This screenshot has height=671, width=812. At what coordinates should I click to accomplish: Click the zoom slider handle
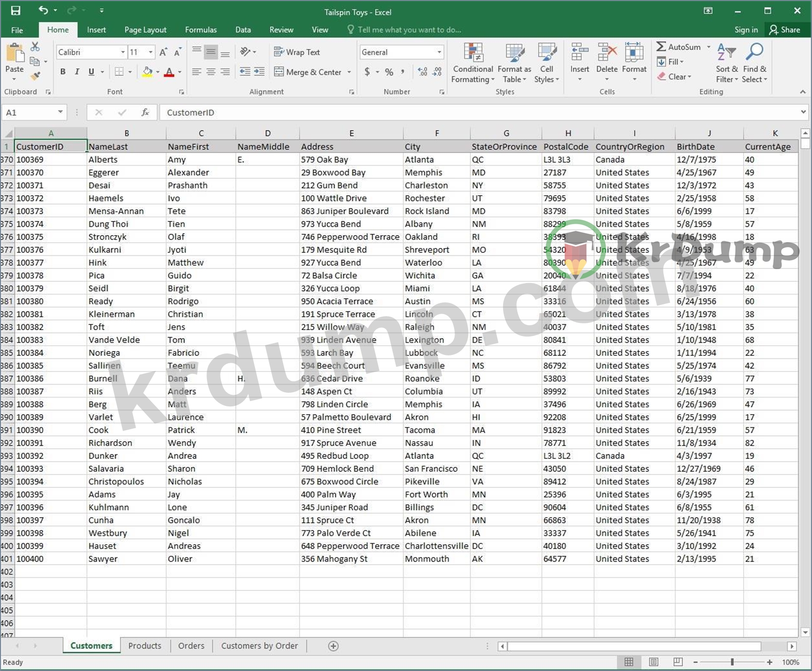[732, 662]
